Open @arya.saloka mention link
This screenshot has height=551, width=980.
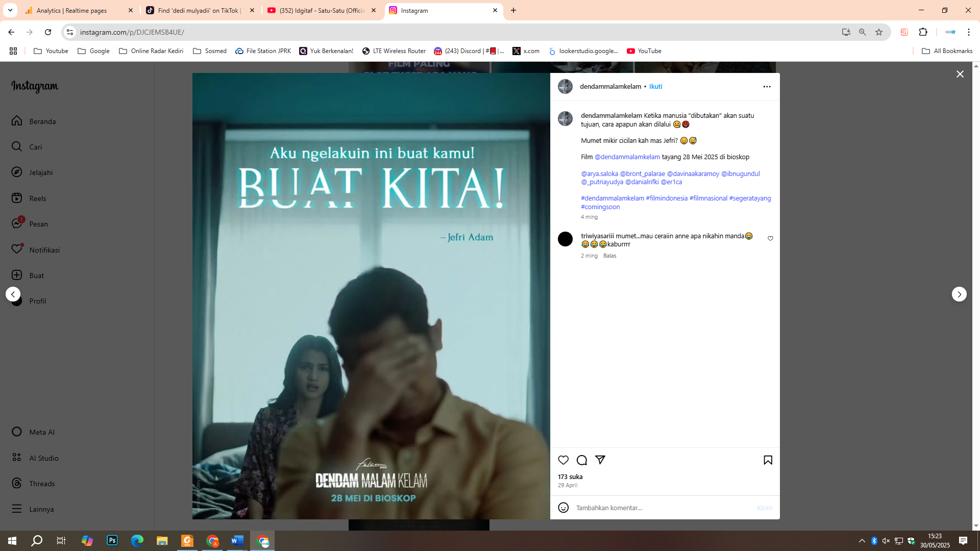[599, 174]
